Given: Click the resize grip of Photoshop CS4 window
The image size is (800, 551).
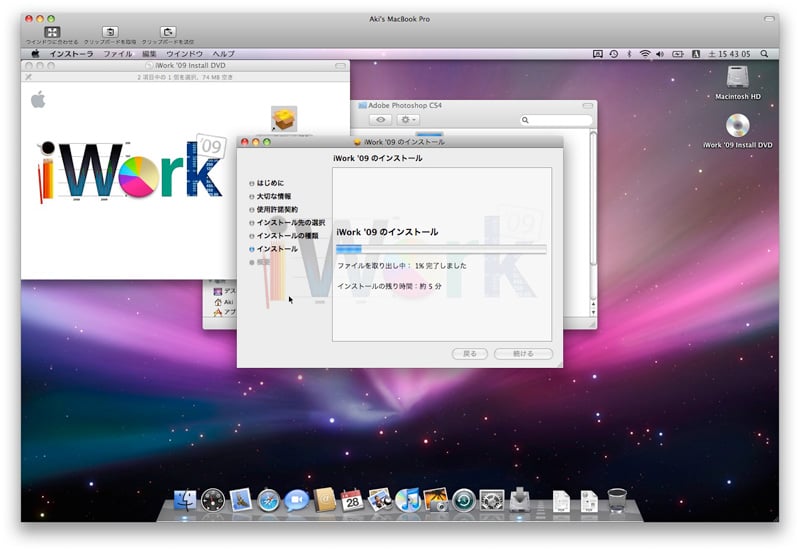Looking at the screenshot, I should click(x=592, y=324).
